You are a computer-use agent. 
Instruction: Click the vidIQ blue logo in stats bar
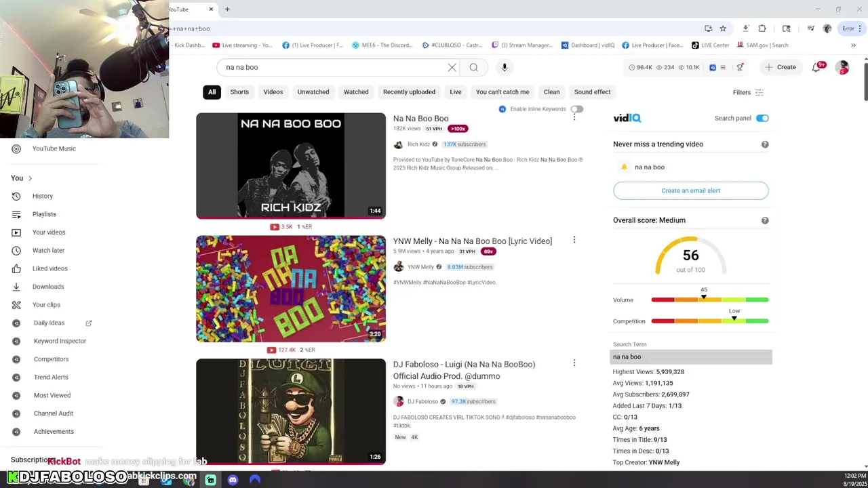pyautogui.click(x=713, y=67)
